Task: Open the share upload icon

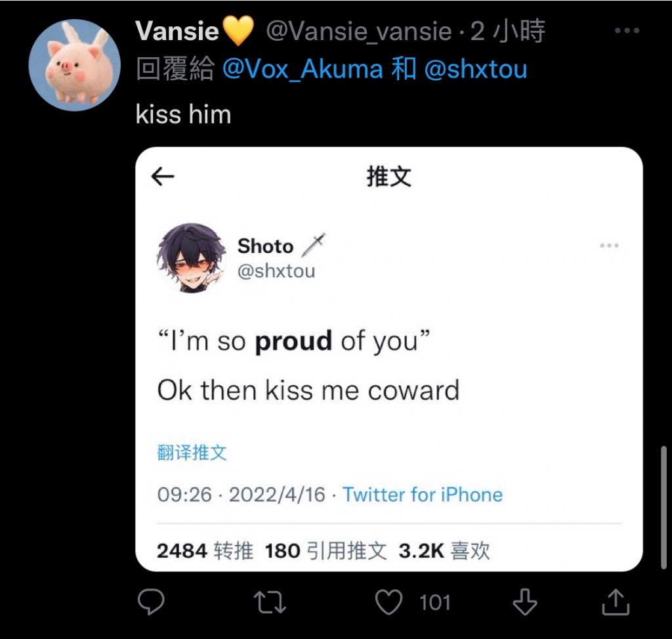Action: (616, 602)
